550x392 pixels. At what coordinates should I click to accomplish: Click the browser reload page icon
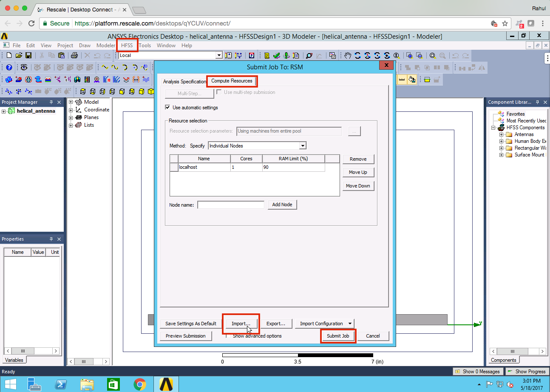31,23
